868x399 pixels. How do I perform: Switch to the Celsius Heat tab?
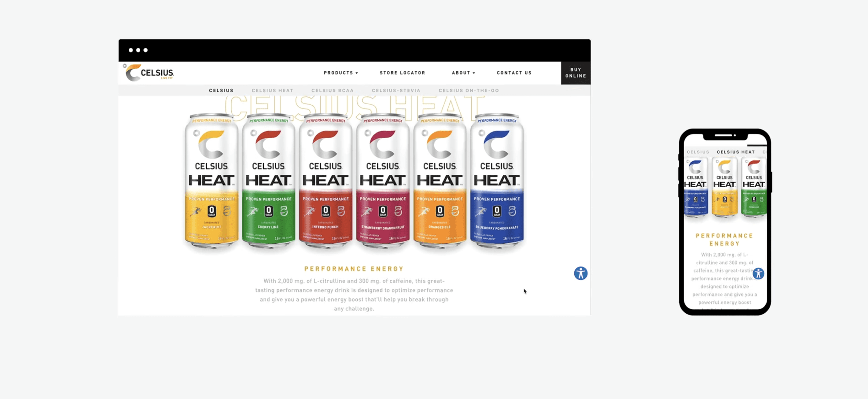pos(272,90)
